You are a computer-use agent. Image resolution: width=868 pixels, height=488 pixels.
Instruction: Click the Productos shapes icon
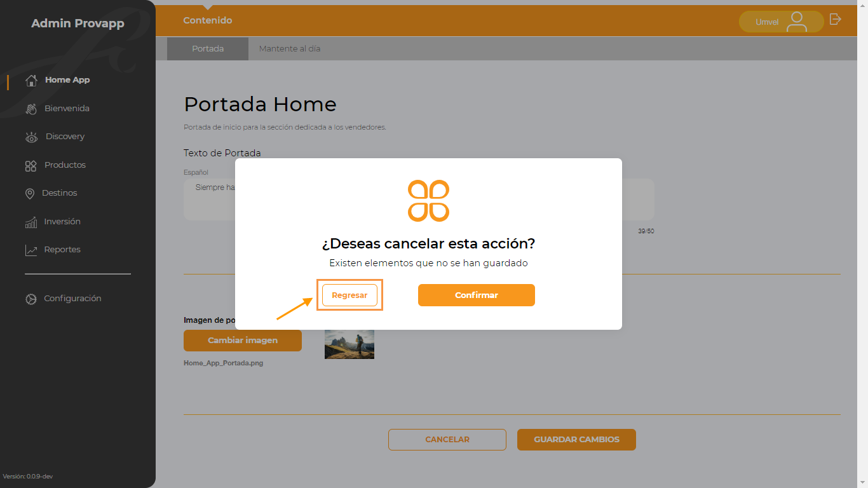31,166
